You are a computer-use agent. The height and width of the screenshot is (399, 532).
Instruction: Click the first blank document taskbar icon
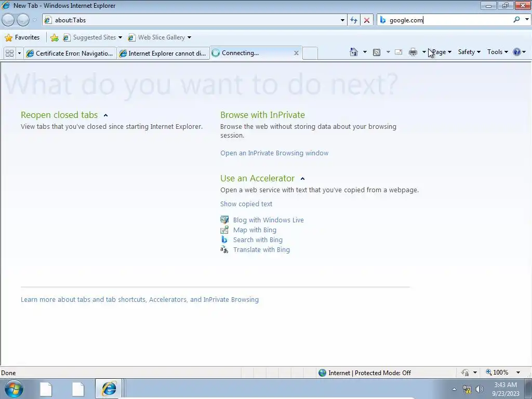pyautogui.click(x=46, y=389)
